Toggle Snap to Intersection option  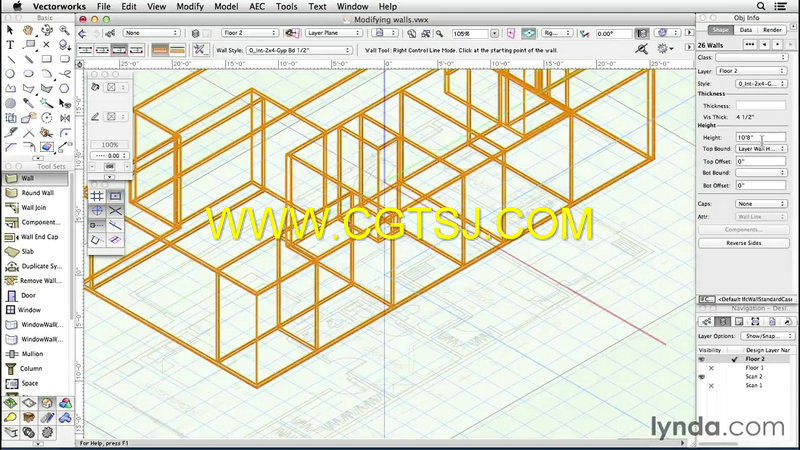(x=115, y=211)
